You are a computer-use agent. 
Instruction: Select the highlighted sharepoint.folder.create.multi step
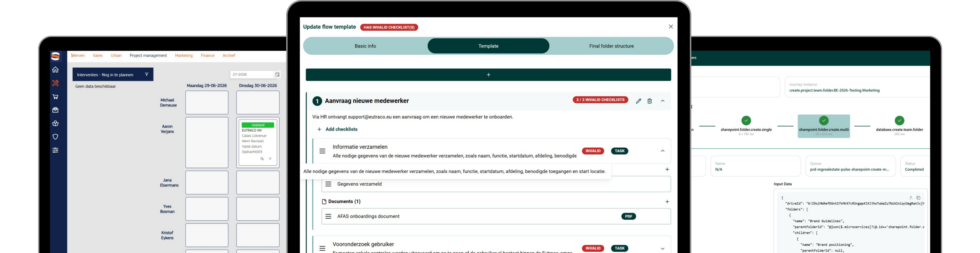click(x=824, y=126)
